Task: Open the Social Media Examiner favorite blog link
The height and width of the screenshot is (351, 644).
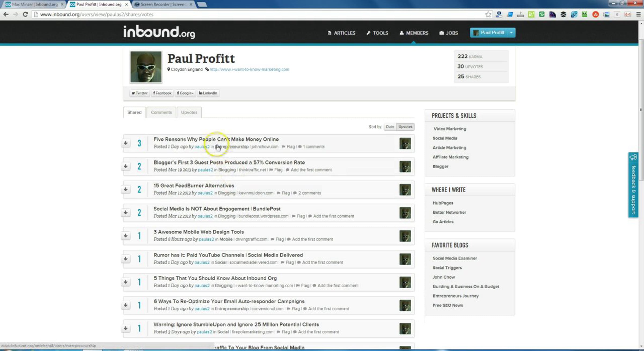Action: pyautogui.click(x=455, y=258)
